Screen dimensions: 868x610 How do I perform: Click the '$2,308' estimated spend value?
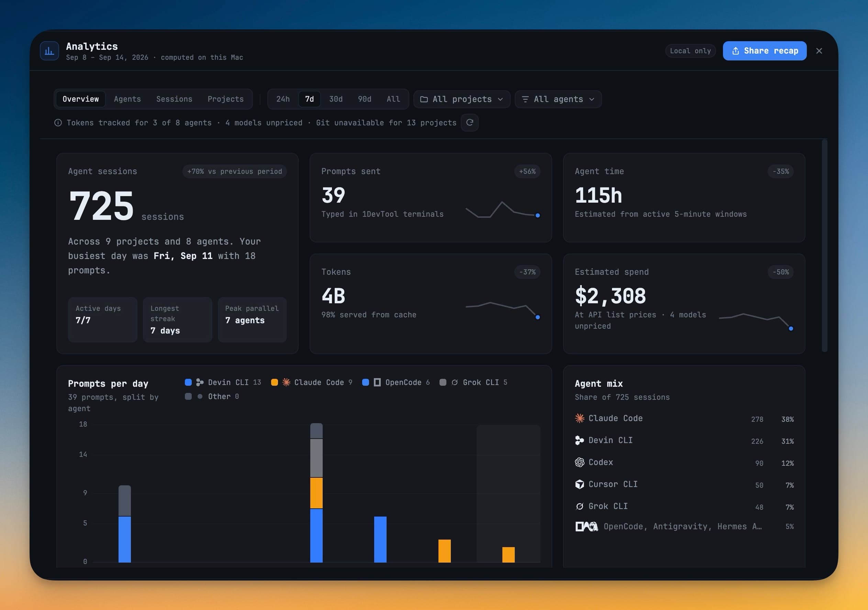(611, 296)
